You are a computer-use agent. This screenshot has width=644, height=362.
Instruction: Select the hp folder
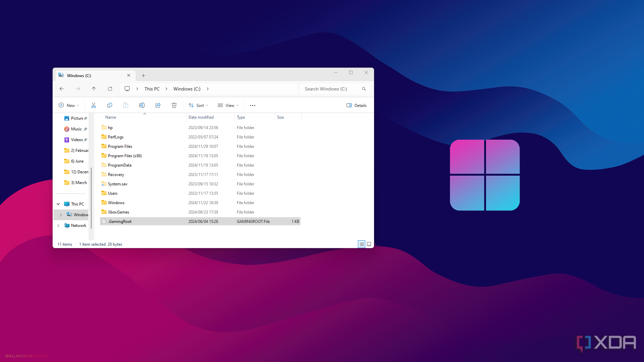200,128
